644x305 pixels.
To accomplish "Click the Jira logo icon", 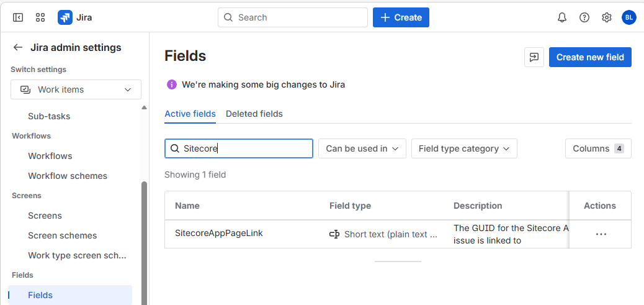I will (x=65, y=17).
